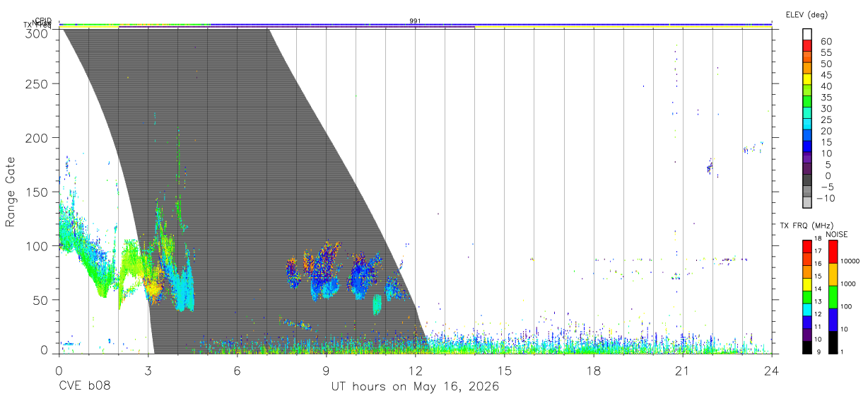Click the '60' label on the ELEV scale
Image resolution: width=868 pixels, height=401 pixels.
coord(825,42)
